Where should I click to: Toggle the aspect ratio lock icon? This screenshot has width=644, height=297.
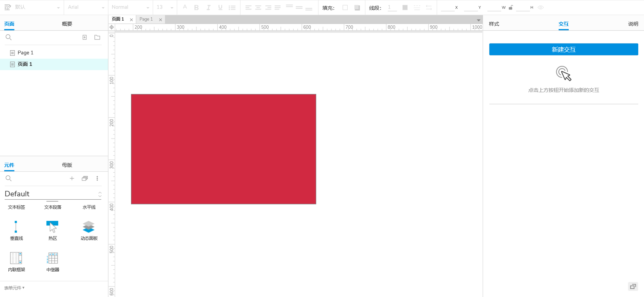point(511,7)
